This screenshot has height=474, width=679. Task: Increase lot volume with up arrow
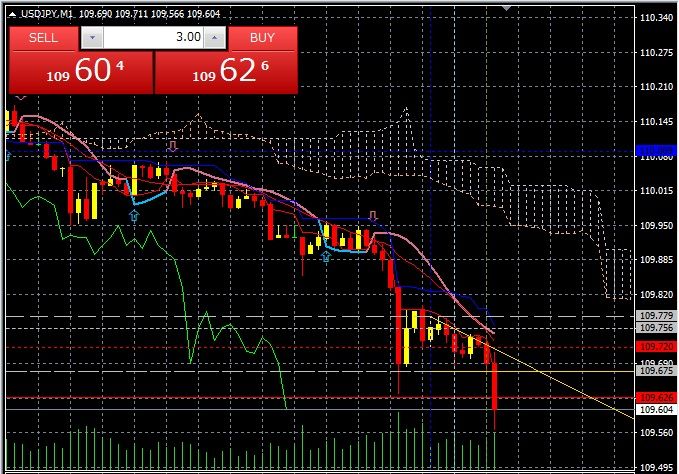[x=215, y=38]
